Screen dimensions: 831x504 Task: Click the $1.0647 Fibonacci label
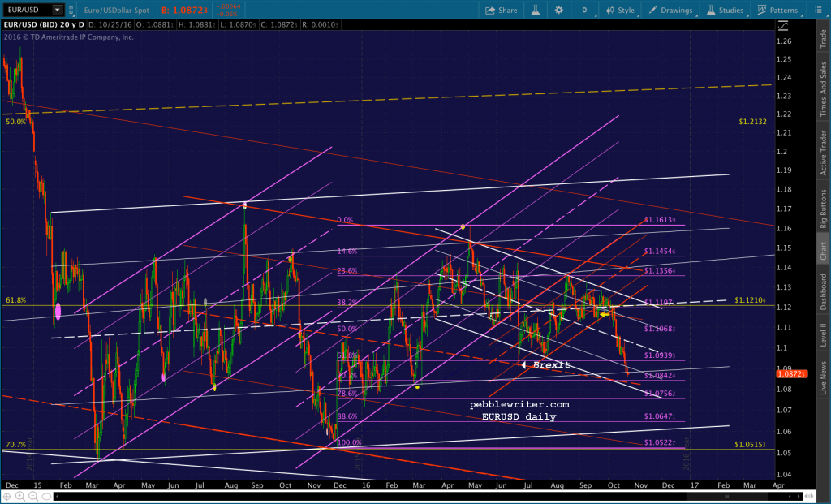(660, 416)
